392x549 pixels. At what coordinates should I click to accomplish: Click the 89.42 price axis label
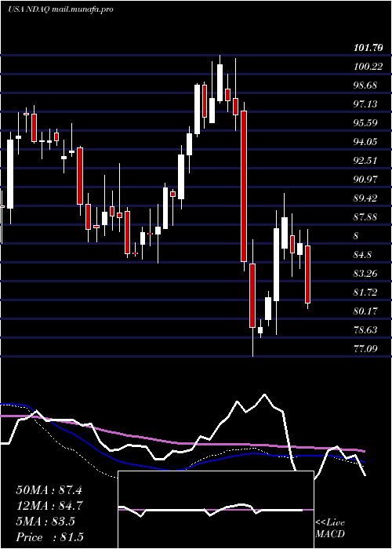click(x=365, y=198)
